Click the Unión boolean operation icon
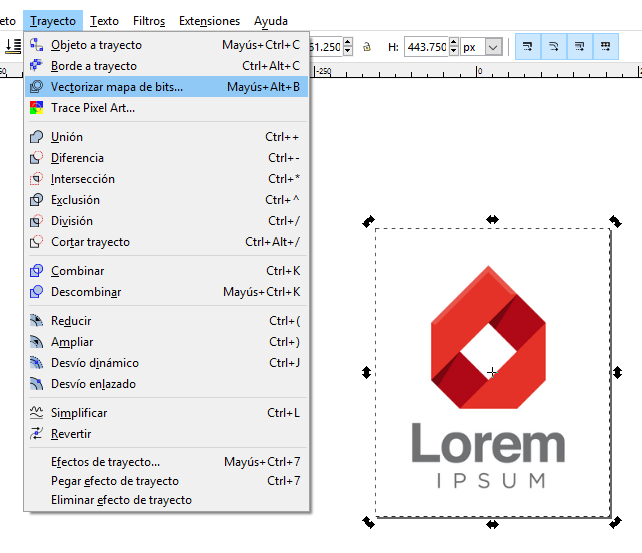Viewport: 642px width, 553px height. point(37,137)
